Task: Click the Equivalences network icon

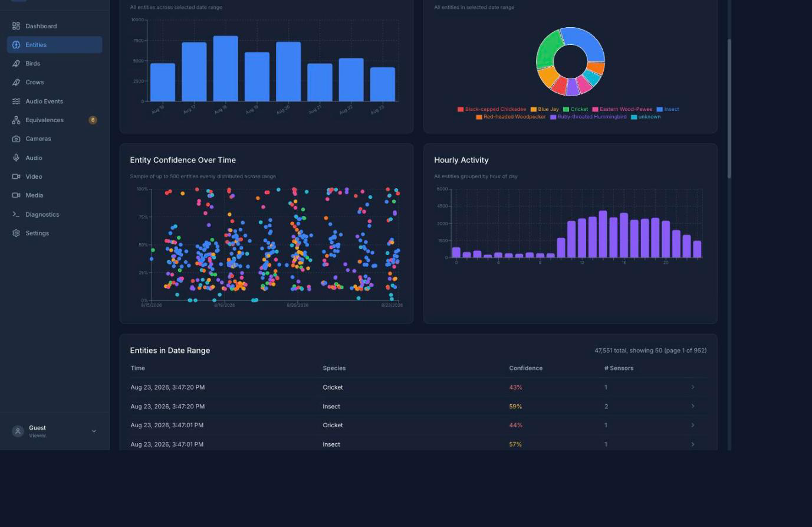Action: [16, 120]
